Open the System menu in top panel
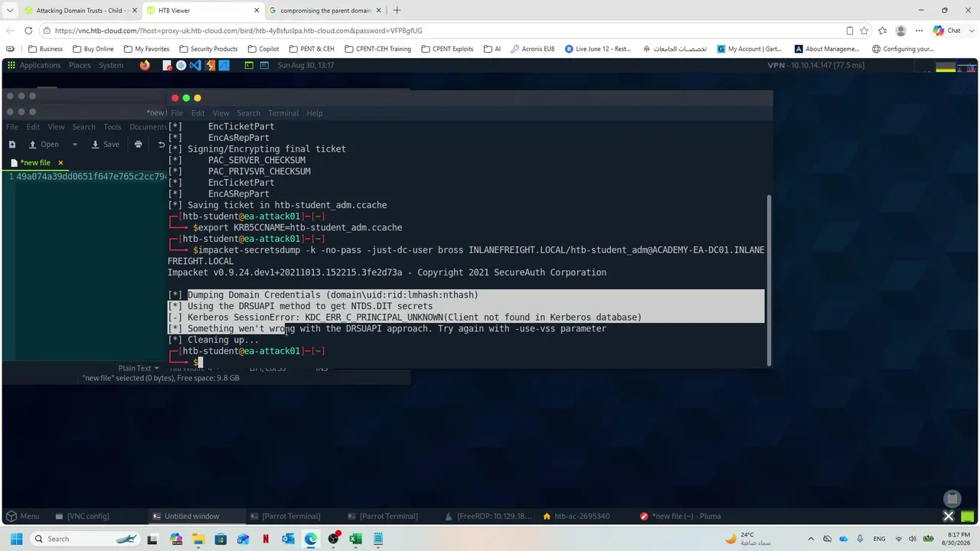The height and width of the screenshot is (551, 980). click(111, 66)
